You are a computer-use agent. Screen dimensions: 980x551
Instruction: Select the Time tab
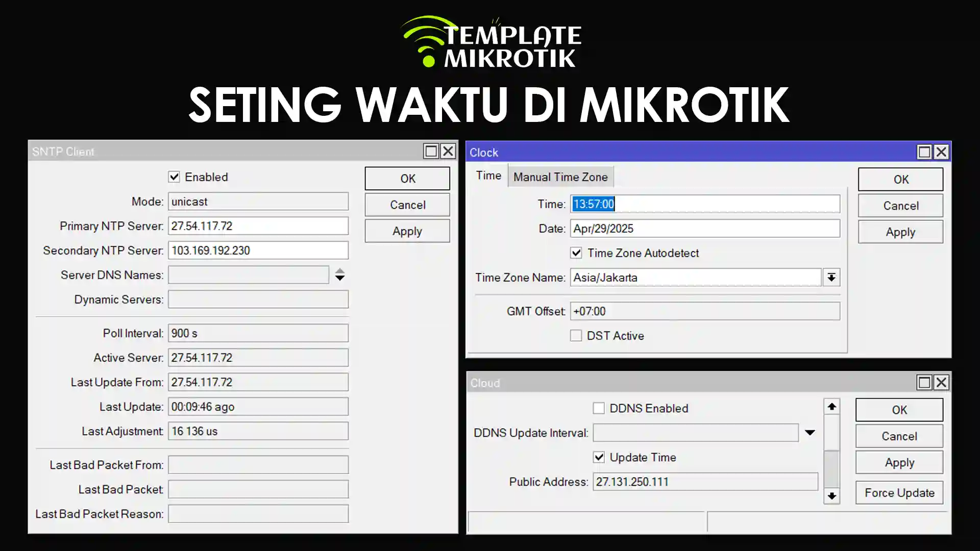click(x=488, y=176)
